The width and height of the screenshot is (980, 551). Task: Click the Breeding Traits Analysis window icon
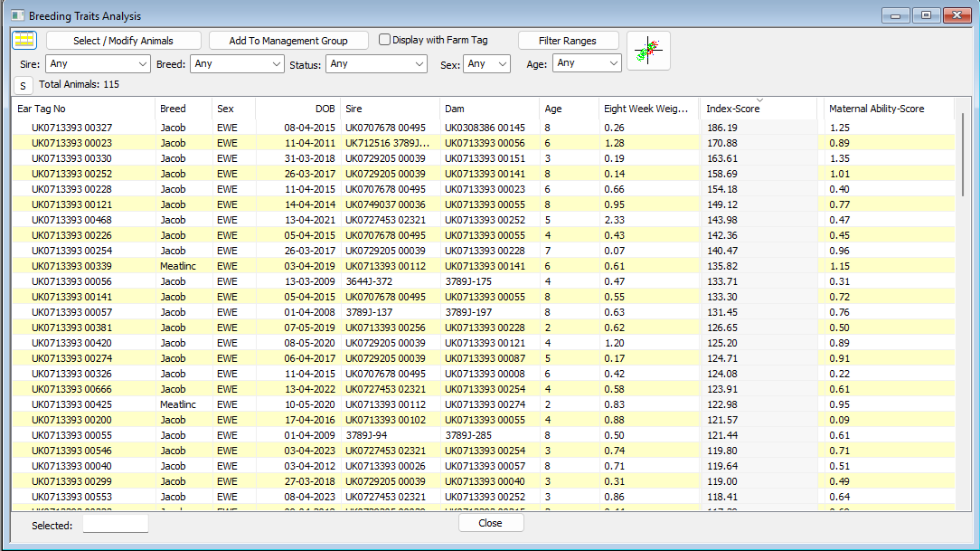tap(17, 15)
